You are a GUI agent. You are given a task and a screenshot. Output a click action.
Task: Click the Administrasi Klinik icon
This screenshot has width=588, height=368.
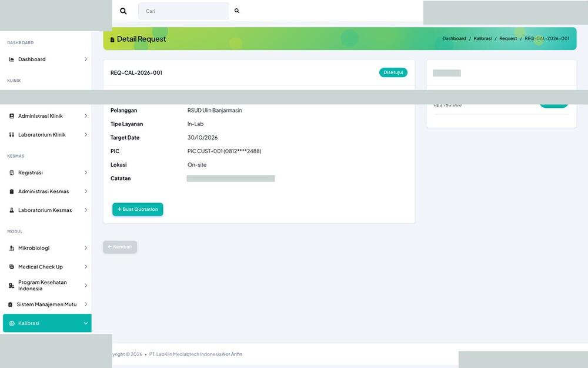[12, 116]
